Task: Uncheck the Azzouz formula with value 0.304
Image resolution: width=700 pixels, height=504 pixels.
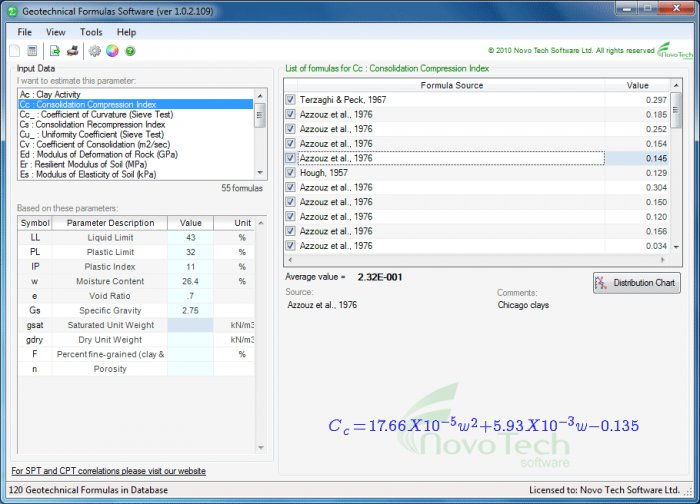Action: point(291,187)
